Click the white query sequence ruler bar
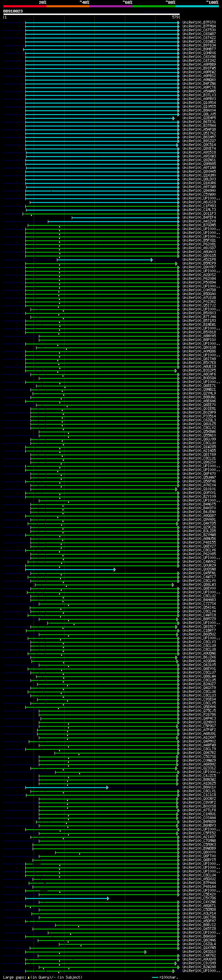Viewport: 222px width, 980px height. pos(92,14)
